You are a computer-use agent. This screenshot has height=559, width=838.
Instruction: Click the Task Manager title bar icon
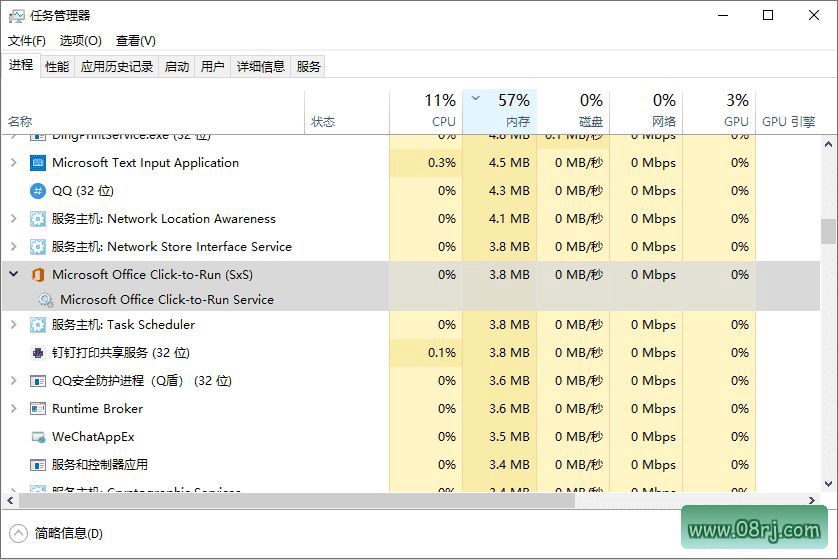click(x=17, y=16)
